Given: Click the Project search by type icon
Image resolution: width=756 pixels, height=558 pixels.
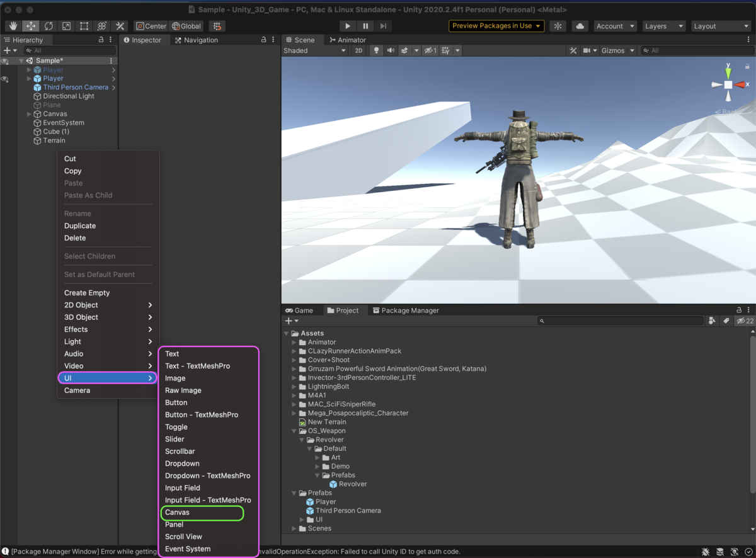Looking at the screenshot, I should (x=712, y=321).
